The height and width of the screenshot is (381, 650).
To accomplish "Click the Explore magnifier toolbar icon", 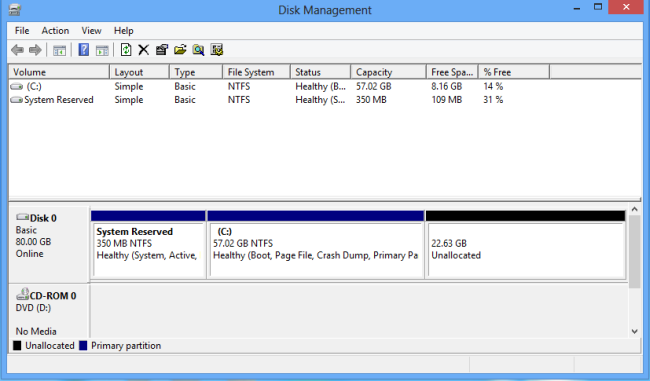I will [199, 50].
